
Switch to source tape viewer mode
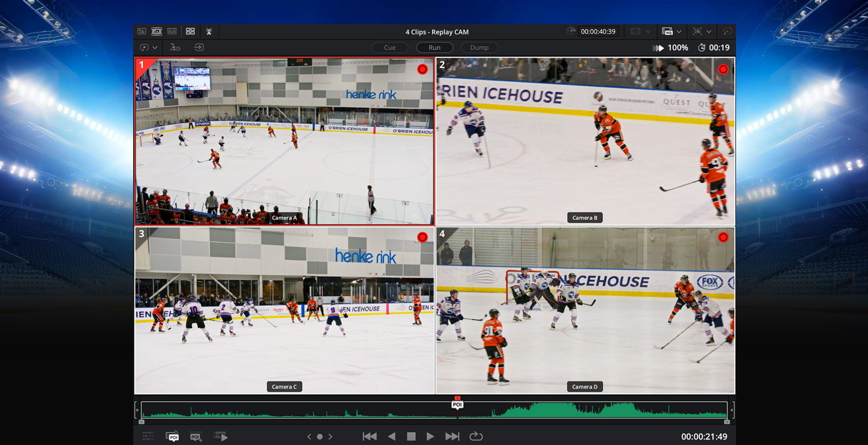click(157, 31)
